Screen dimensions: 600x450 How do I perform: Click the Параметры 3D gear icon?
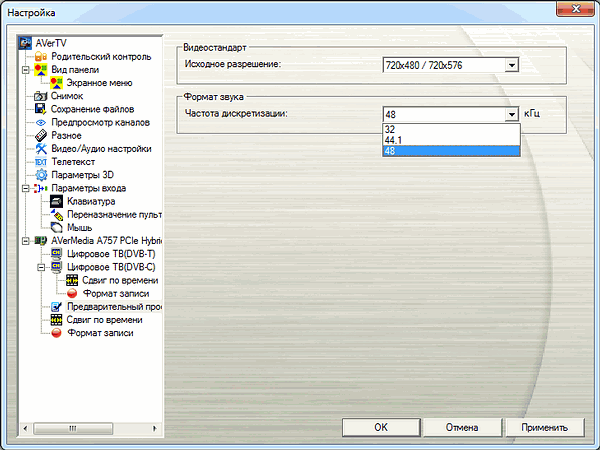[41, 175]
